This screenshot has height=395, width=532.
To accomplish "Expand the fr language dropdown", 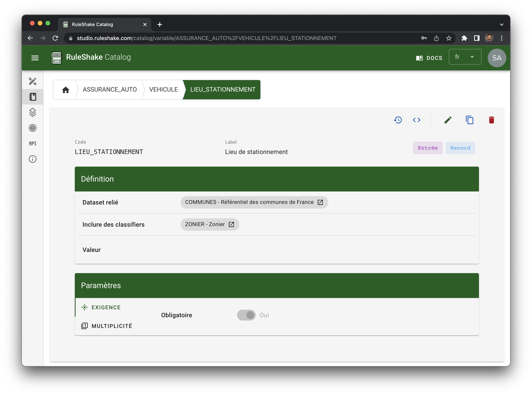I will pyautogui.click(x=465, y=57).
